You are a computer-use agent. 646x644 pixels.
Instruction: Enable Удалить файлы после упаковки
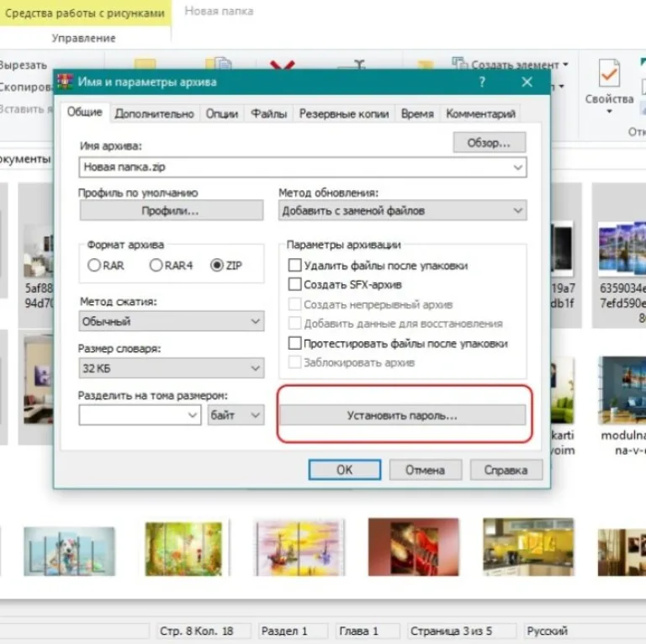(294, 265)
